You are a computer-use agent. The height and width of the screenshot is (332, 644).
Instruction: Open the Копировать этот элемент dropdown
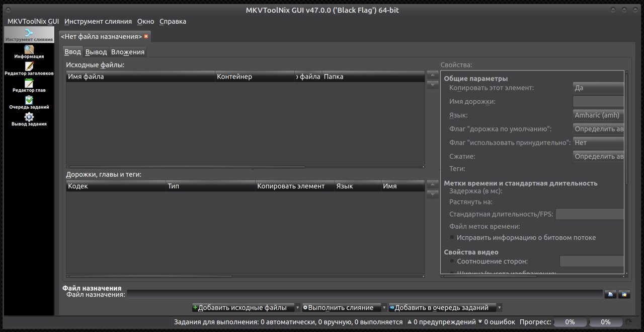coord(598,88)
